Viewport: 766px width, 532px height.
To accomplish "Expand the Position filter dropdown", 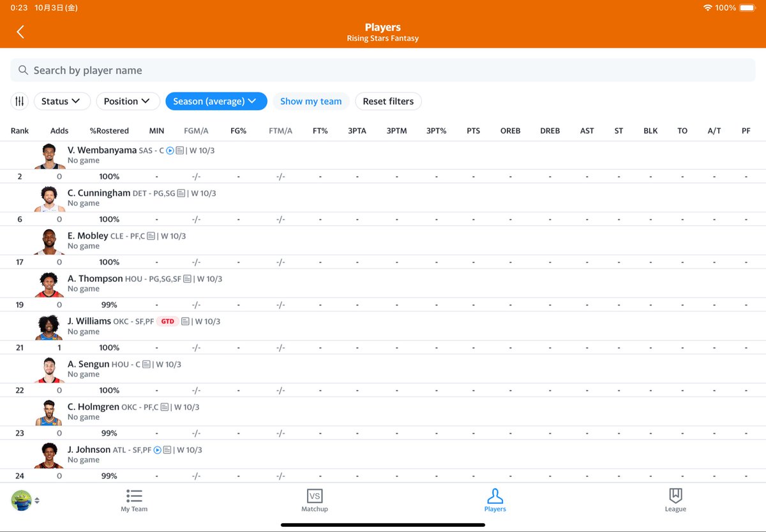I will (128, 101).
